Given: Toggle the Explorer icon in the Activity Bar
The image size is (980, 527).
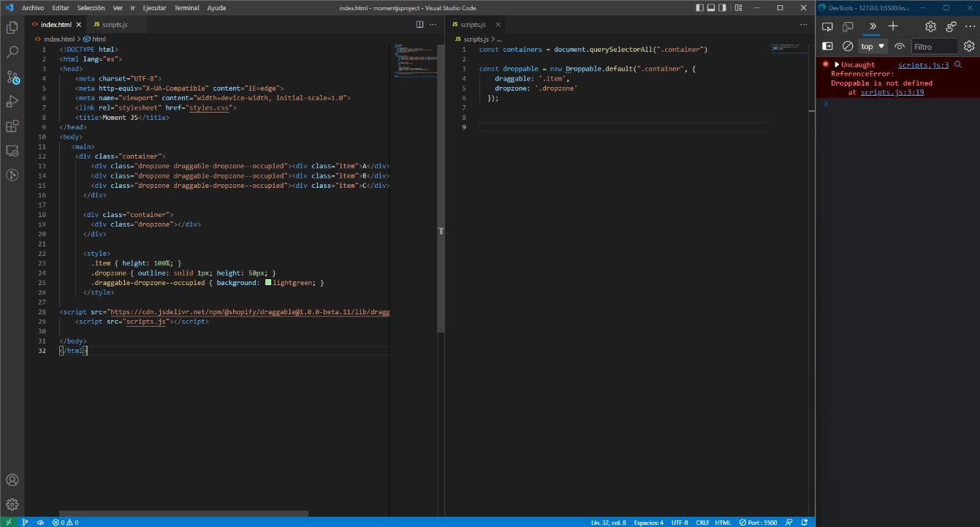Looking at the screenshot, I should pyautogui.click(x=12, y=27).
